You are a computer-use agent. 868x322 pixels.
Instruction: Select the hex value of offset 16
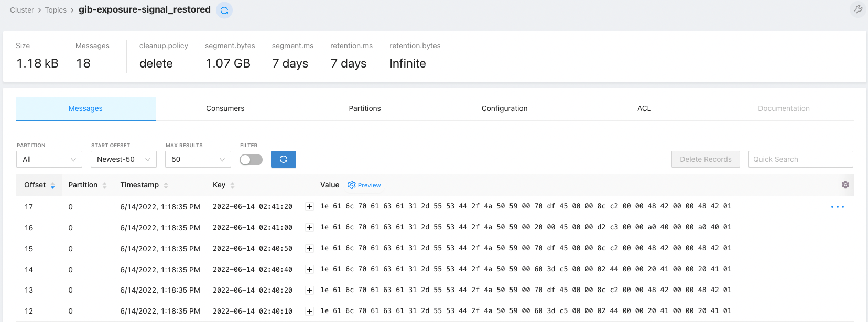pos(526,227)
